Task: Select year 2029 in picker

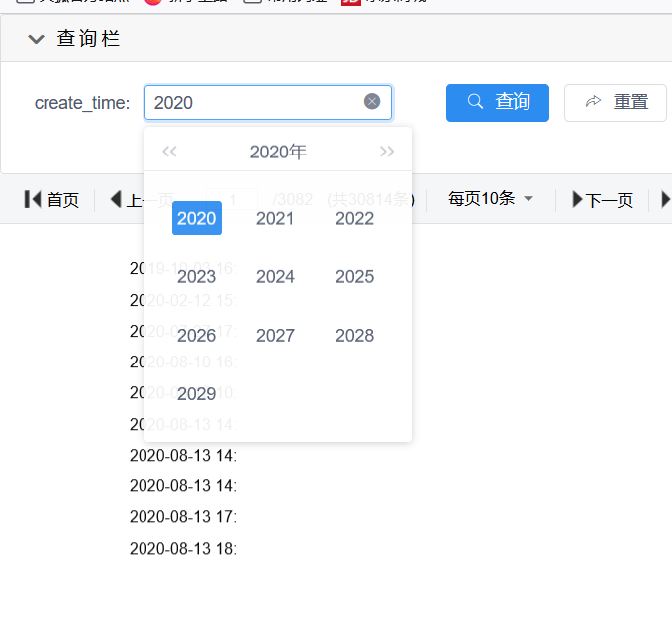Action: [197, 393]
